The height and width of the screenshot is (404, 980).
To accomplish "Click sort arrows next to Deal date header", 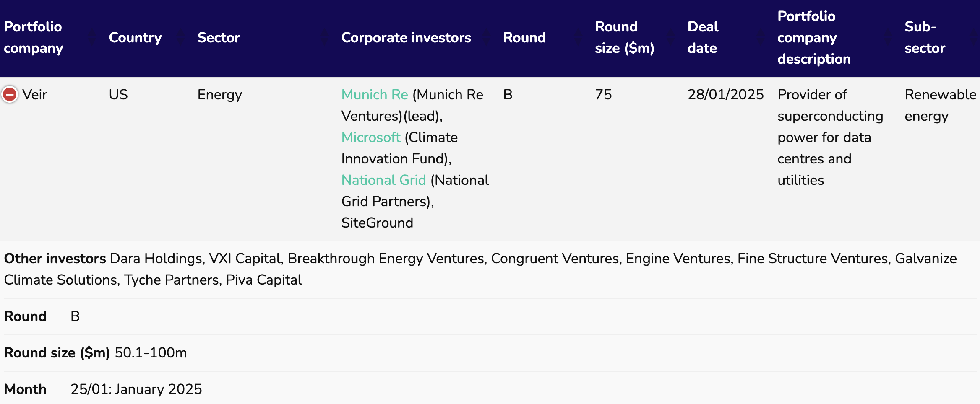I will pyautogui.click(x=761, y=37).
